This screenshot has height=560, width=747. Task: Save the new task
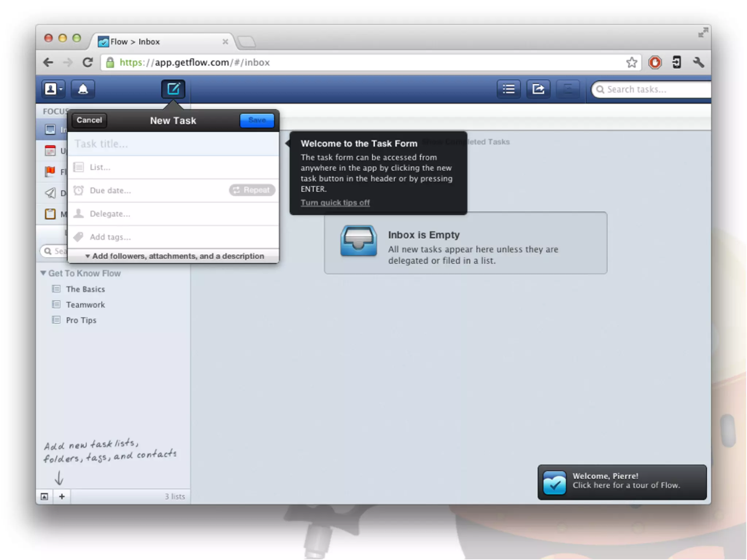[x=257, y=120]
